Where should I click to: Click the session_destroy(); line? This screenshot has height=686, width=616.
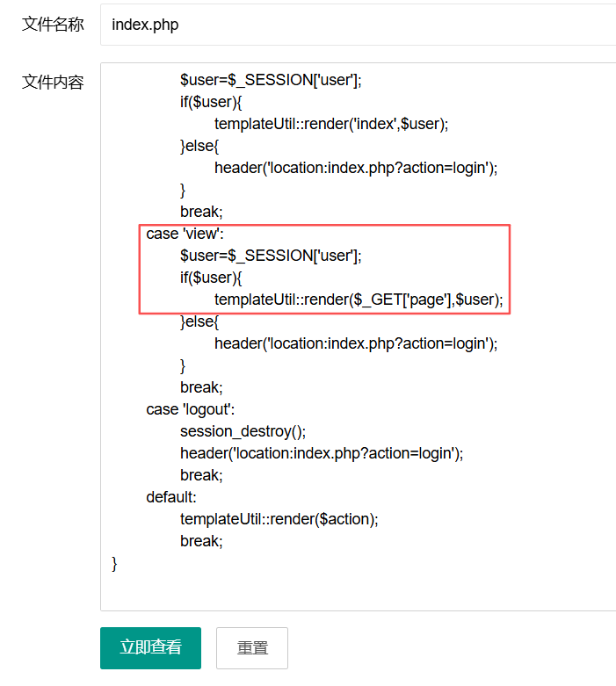[x=243, y=431]
